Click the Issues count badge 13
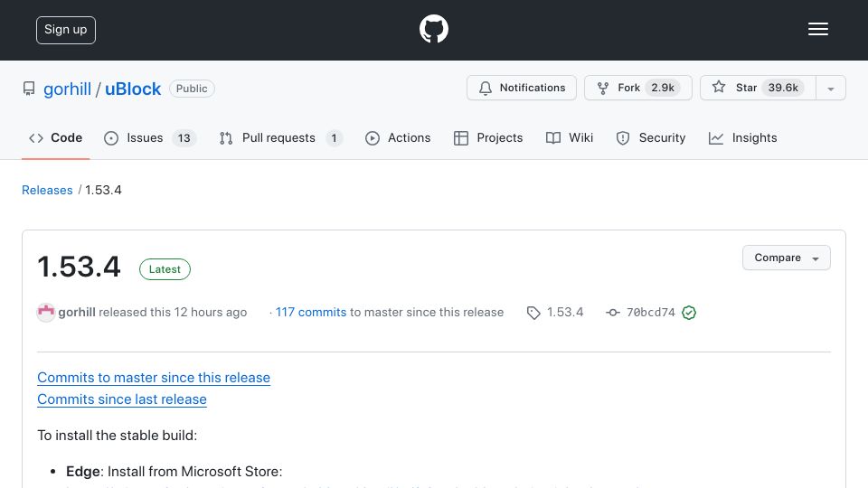 184,138
